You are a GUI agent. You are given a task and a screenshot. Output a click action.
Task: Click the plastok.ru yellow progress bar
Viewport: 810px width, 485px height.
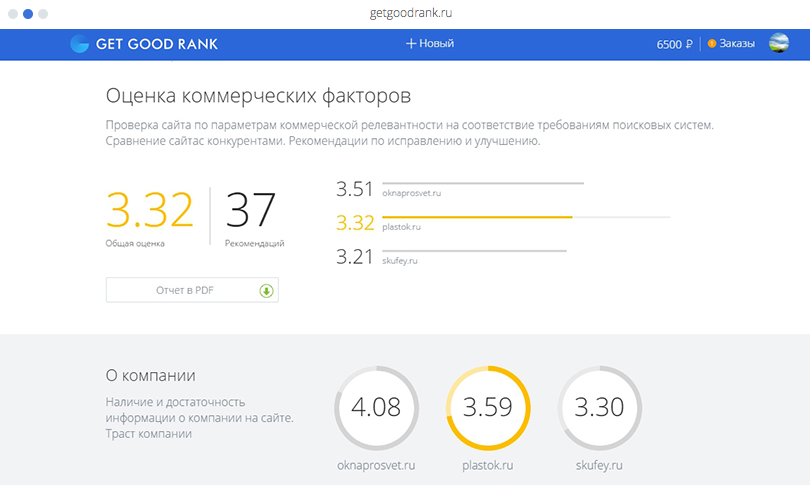tap(526, 217)
